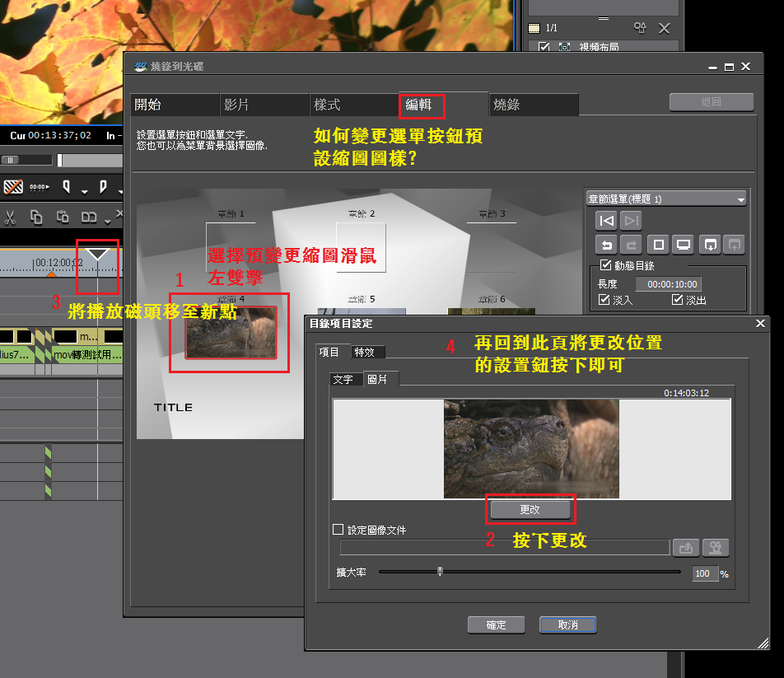This screenshot has width=784, height=678.
Task: Click the paste clipboard icon in timeline toolbar
Action: [63, 217]
